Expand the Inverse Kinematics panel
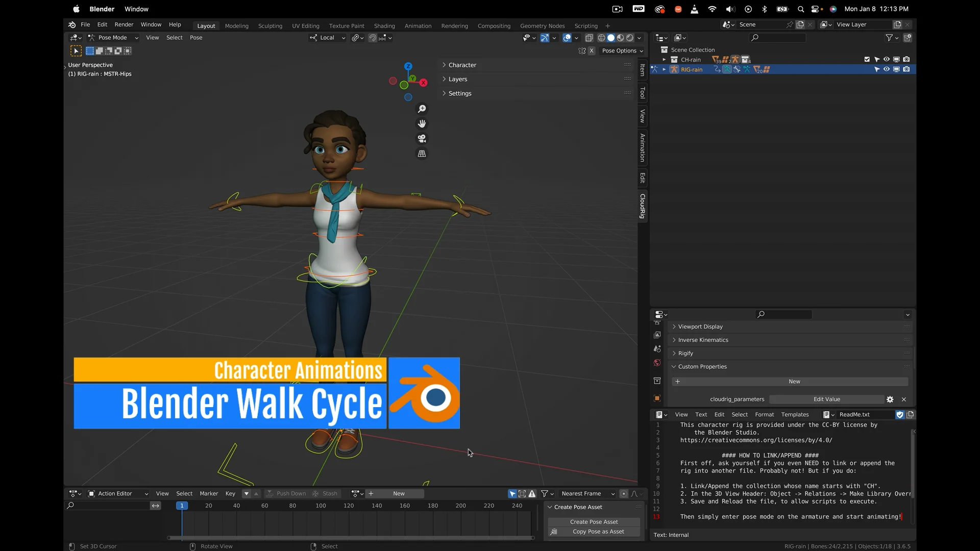 point(703,340)
